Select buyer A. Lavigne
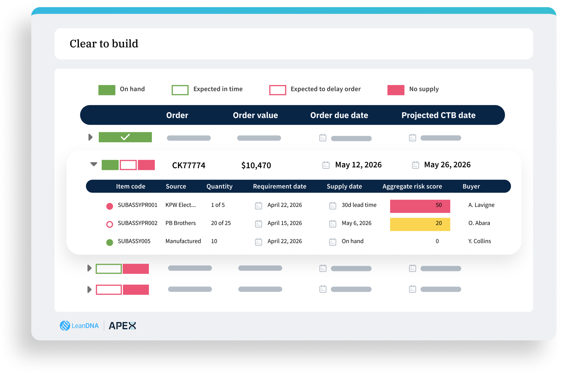Viewport: 588px width, 373px height. coord(481,205)
